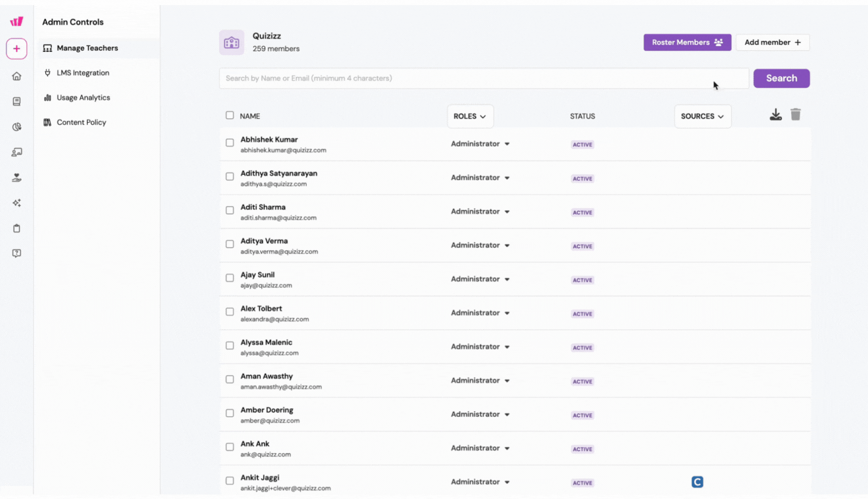Click the Admin Controls heading

click(73, 22)
